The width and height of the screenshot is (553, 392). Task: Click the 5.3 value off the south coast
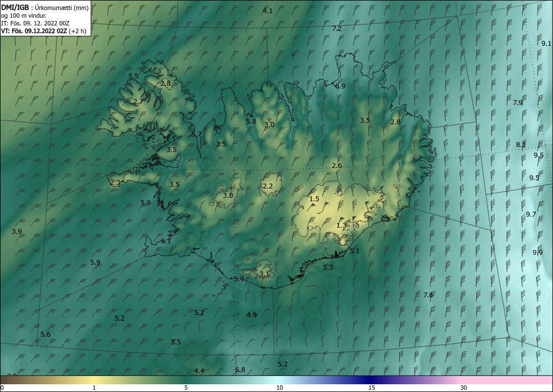328,267
